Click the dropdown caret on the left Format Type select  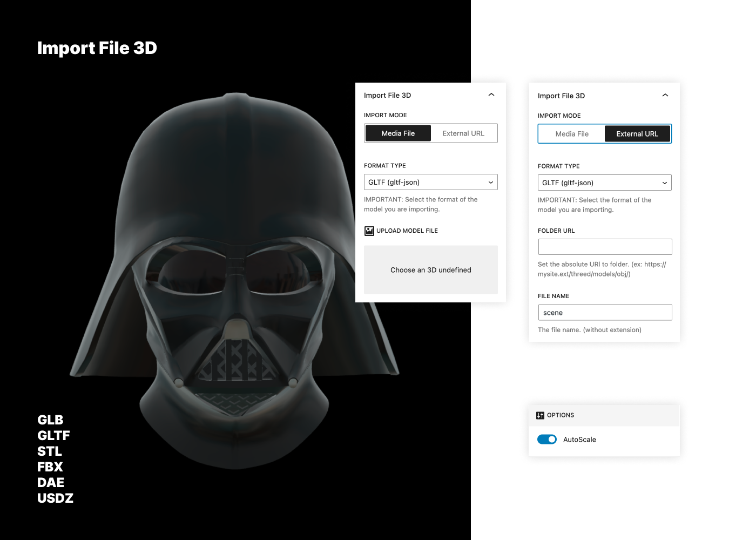tap(490, 182)
